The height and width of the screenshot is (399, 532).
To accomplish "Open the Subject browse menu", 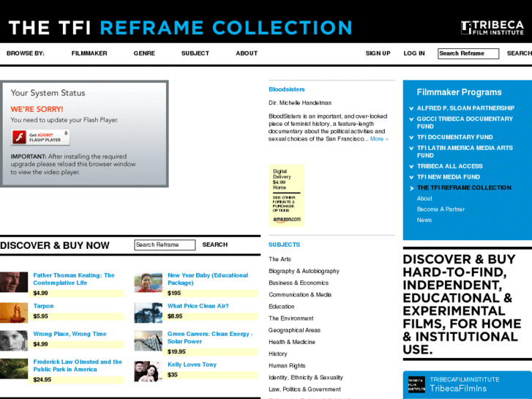I will [x=195, y=53].
